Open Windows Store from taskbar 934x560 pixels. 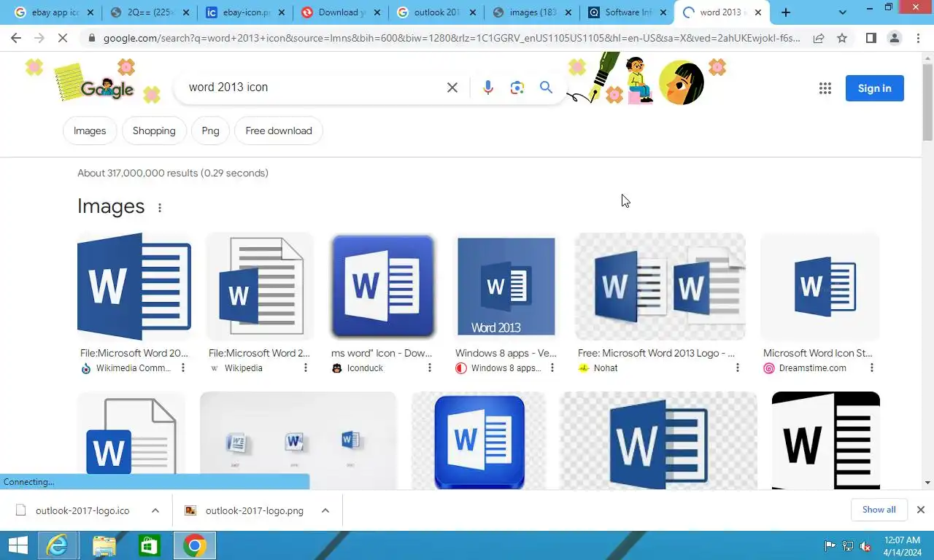click(x=149, y=545)
